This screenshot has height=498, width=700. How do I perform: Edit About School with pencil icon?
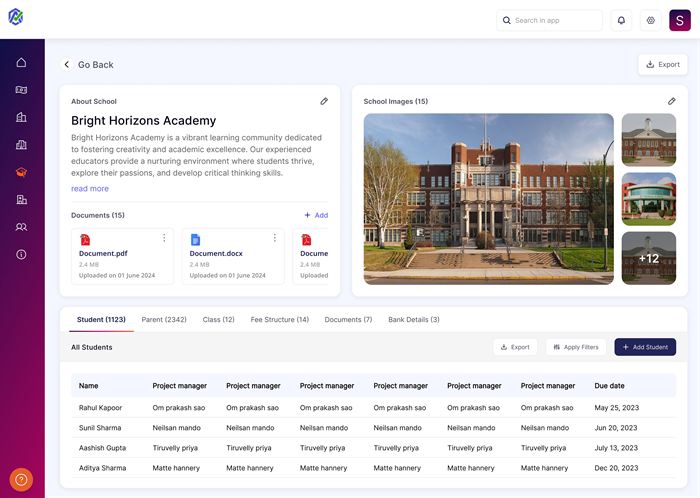click(324, 101)
